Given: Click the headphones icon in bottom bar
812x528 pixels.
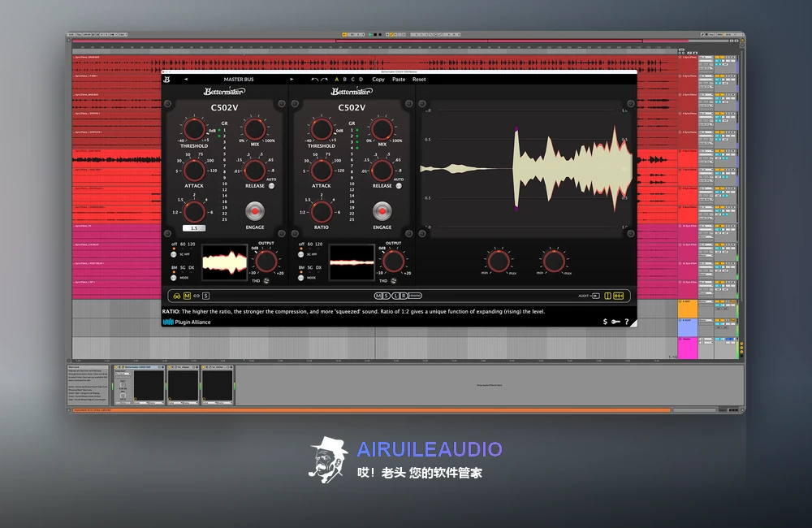Looking at the screenshot, I should click(x=177, y=296).
